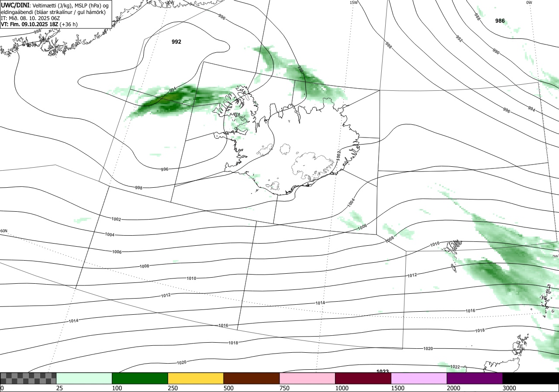
Task: Select the brown 500–750 legend swatch
Action: pos(252,378)
